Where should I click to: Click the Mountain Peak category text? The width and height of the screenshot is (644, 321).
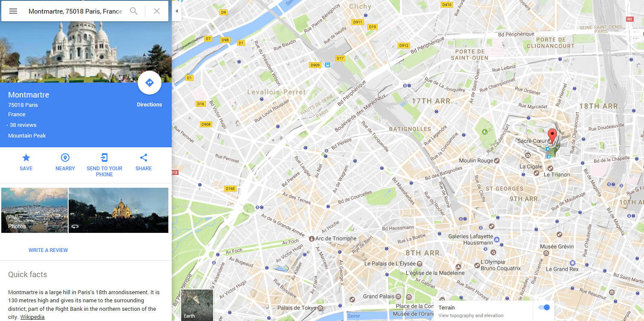click(x=27, y=136)
